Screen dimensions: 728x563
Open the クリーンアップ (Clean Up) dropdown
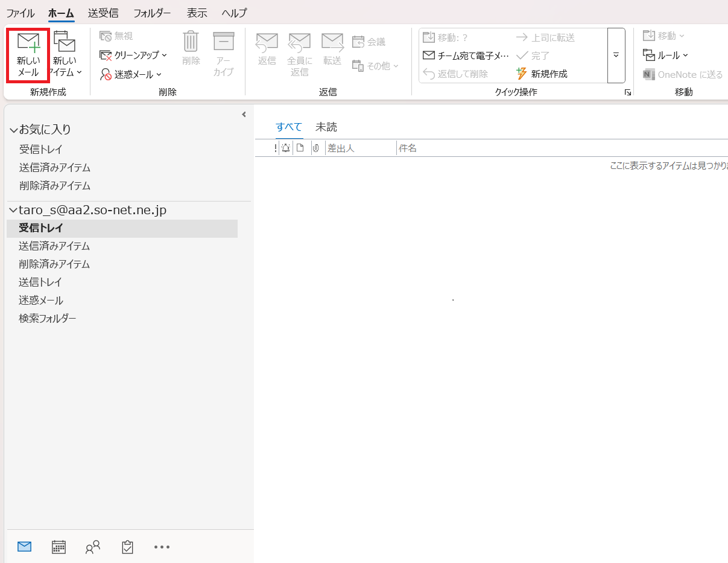[133, 55]
